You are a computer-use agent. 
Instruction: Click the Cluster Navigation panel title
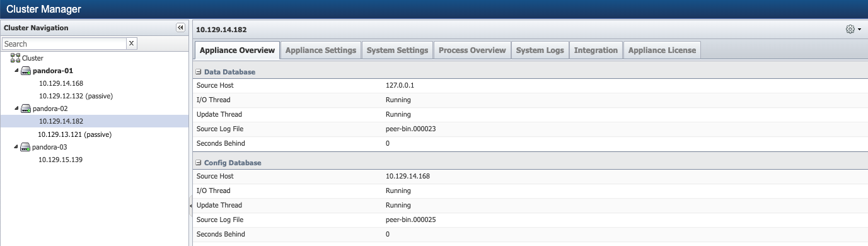click(x=36, y=28)
